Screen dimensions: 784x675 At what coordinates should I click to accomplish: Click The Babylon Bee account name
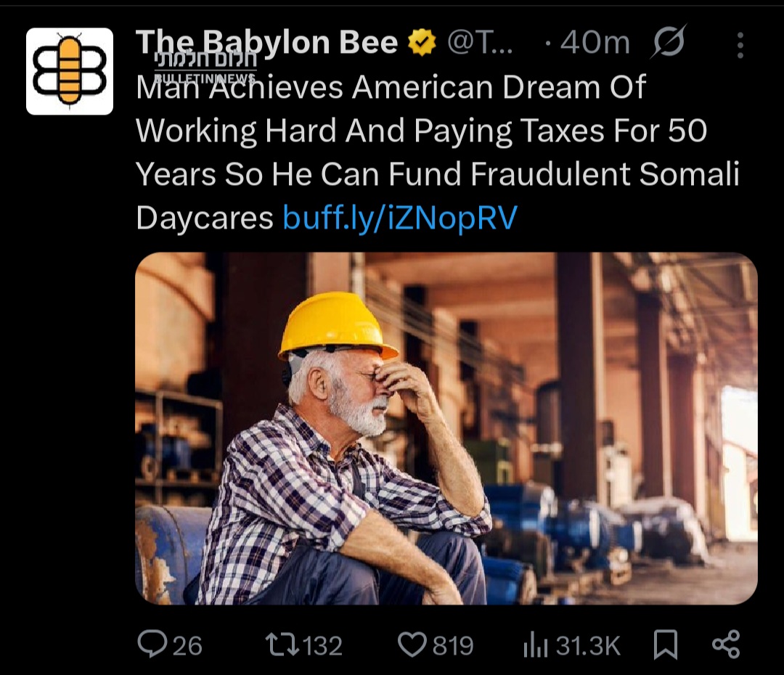tap(266, 42)
